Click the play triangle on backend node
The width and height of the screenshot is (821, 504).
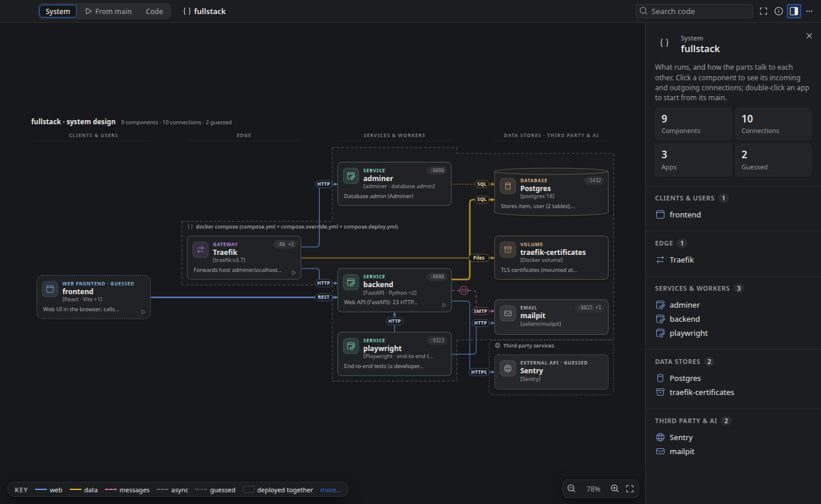point(444,305)
